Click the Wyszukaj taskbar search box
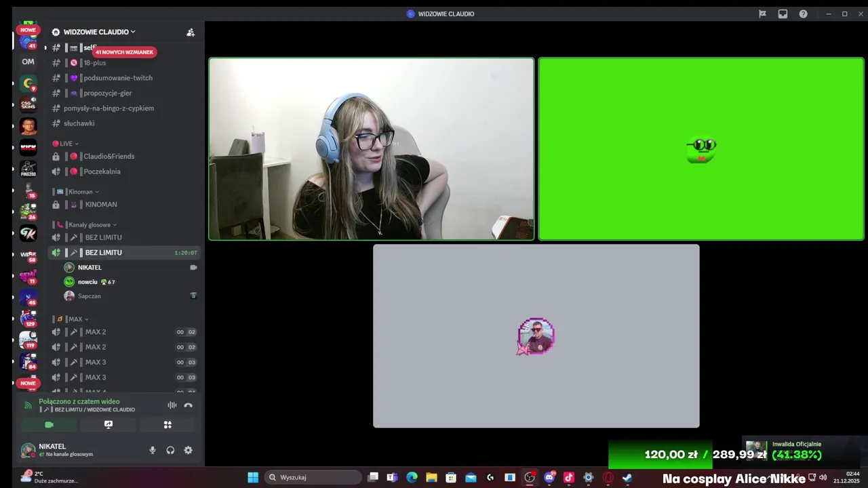 pyautogui.click(x=313, y=478)
